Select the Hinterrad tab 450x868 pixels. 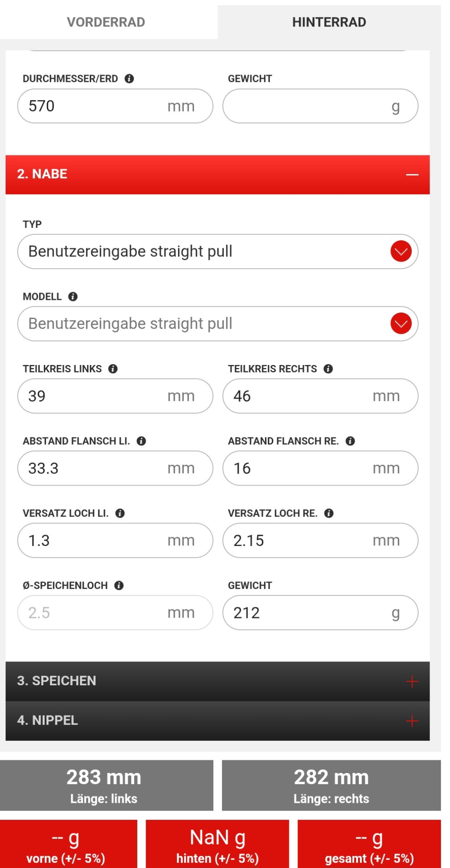click(329, 22)
